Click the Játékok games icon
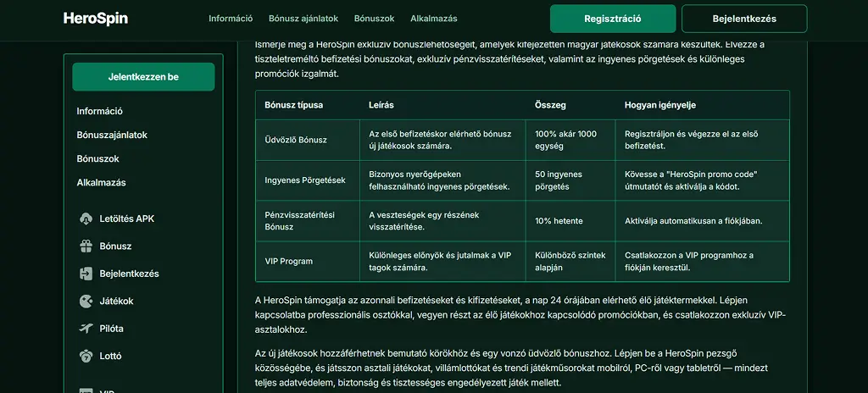868x393 pixels. click(x=86, y=302)
